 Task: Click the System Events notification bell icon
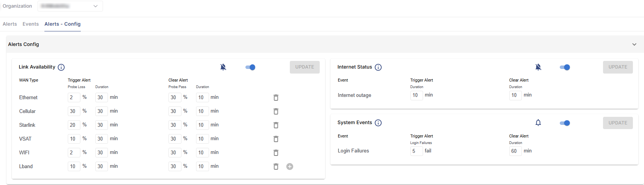(x=538, y=123)
